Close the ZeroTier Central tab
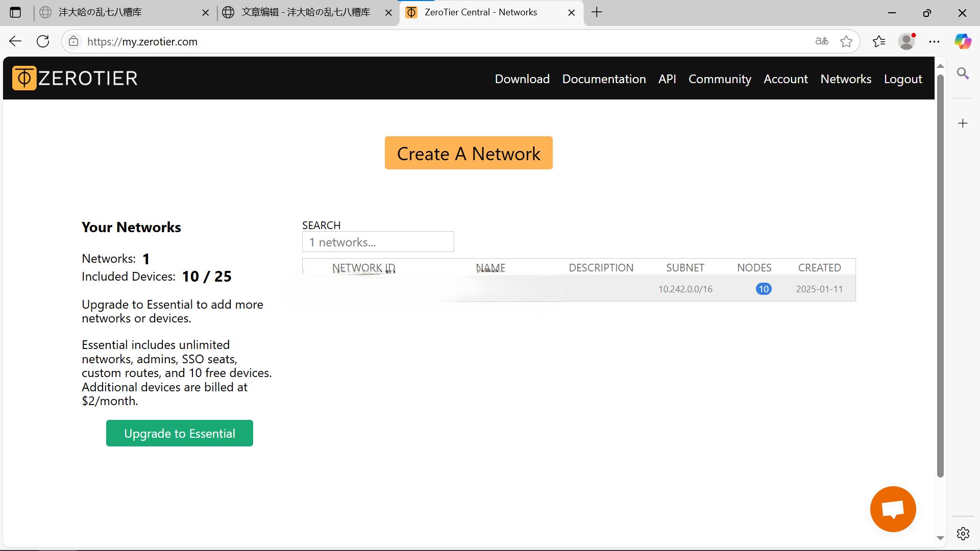The height and width of the screenshot is (551, 980). coord(572,12)
